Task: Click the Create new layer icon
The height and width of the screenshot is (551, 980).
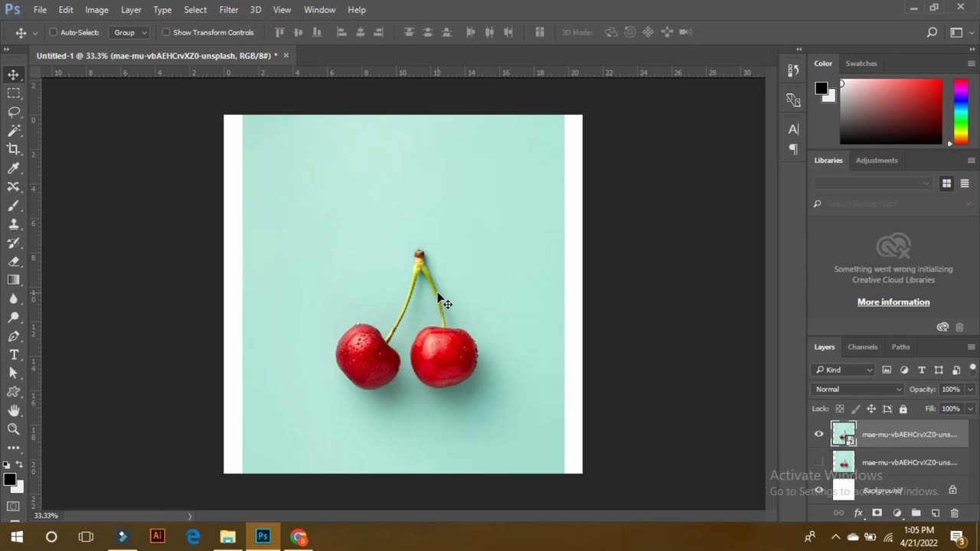Action: click(935, 513)
